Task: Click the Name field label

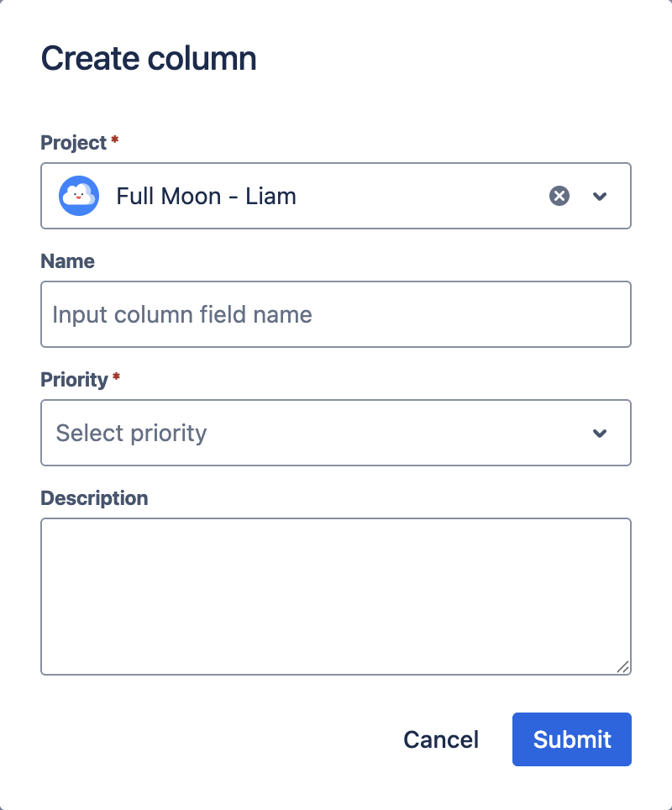Action: (67, 261)
